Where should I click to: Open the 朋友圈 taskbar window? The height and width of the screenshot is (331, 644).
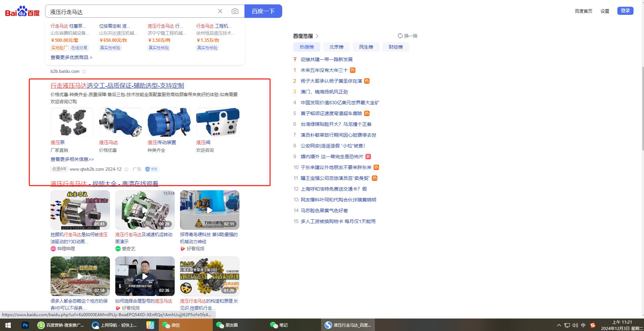click(239, 325)
